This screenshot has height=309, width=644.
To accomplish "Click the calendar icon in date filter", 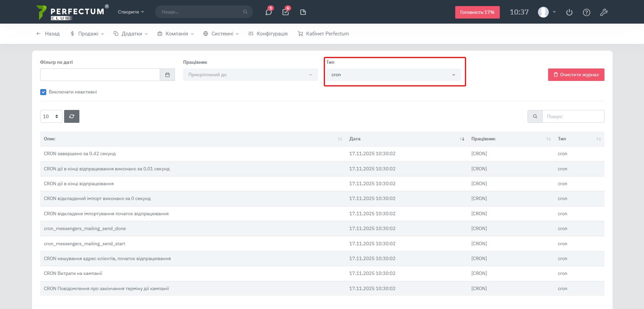I will pyautogui.click(x=167, y=75).
